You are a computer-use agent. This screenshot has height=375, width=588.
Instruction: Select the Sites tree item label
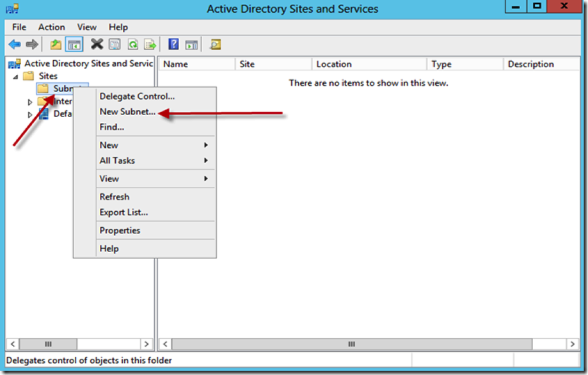(x=48, y=76)
